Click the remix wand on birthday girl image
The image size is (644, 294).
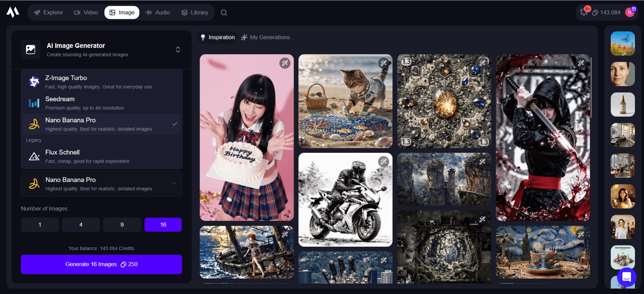(285, 63)
